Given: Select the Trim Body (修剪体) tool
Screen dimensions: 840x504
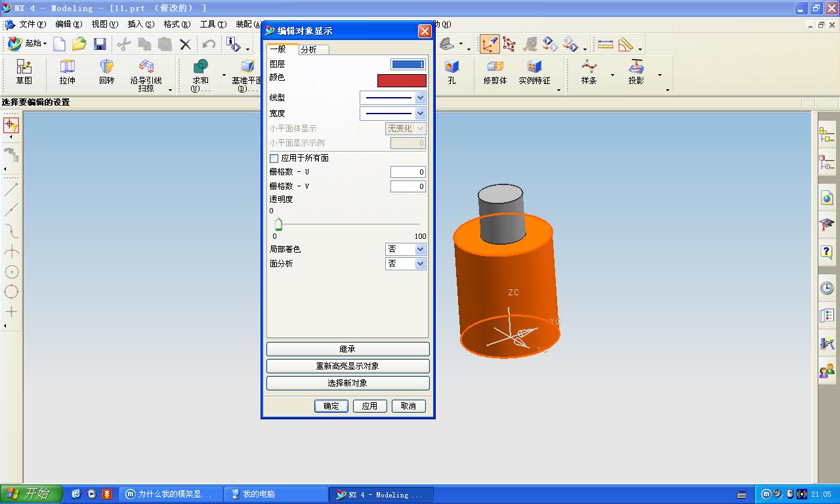Looking at the screenshot, I should point(495,72).
